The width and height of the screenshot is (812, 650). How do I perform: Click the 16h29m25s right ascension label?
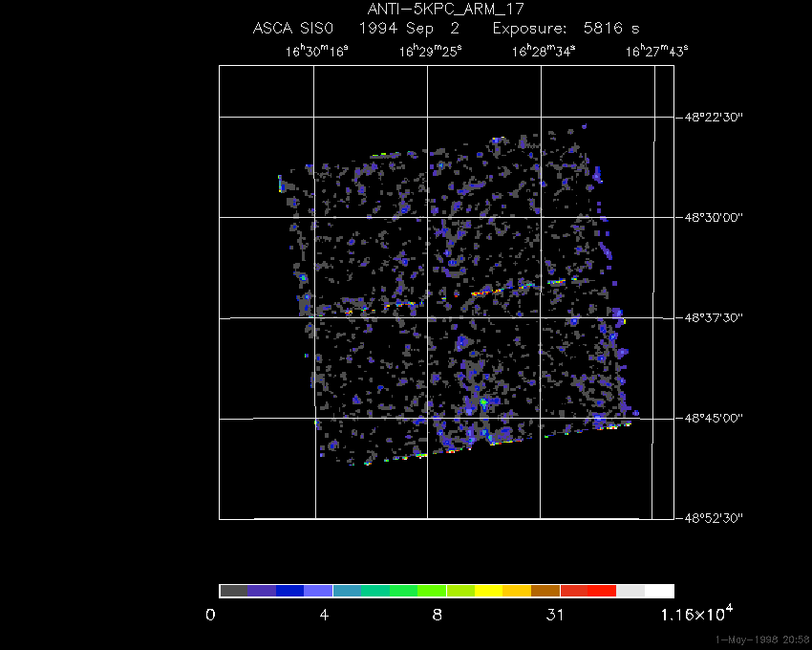430,51
